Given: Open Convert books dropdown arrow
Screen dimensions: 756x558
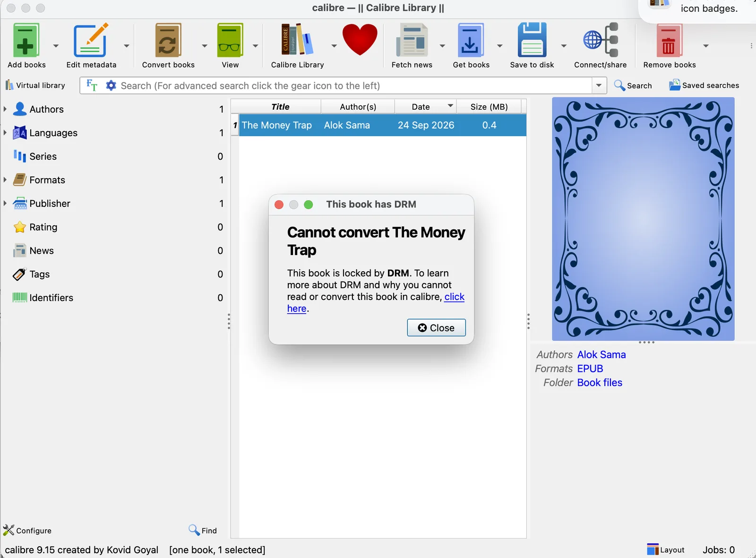Looking at the screenshot, I should click(205, 46).
